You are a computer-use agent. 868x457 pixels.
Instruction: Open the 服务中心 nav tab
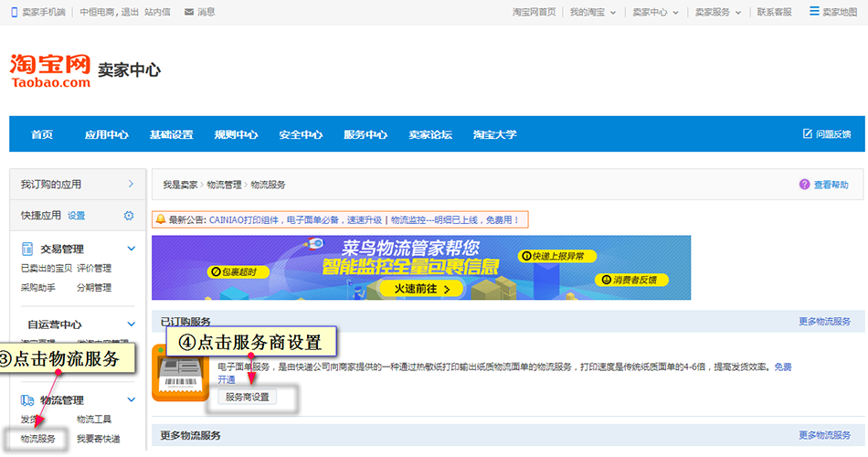pos(365,134)
